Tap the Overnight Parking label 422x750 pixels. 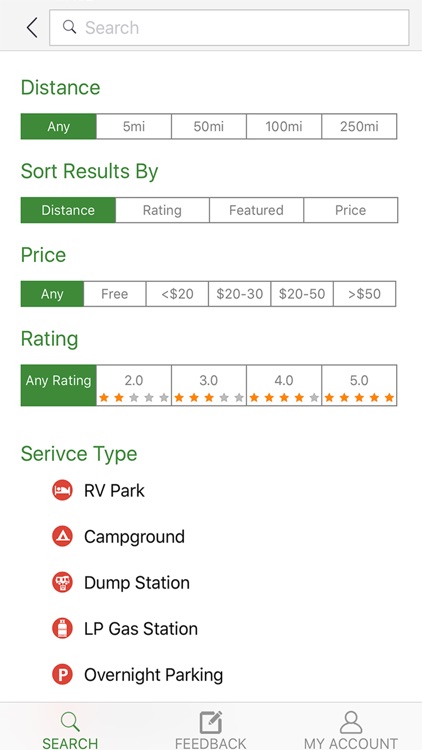coord(154,675)
